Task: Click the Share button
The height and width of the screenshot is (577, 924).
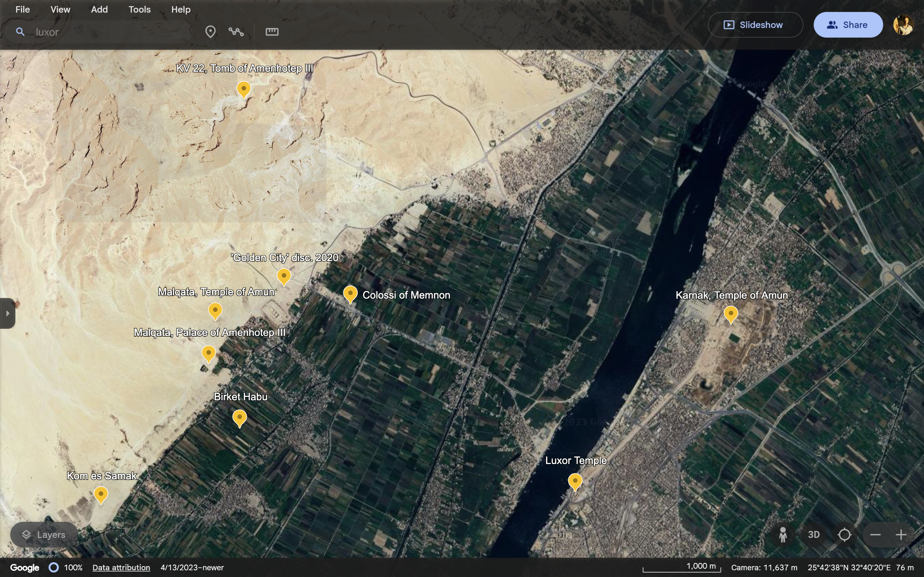Action: (848, 25)
